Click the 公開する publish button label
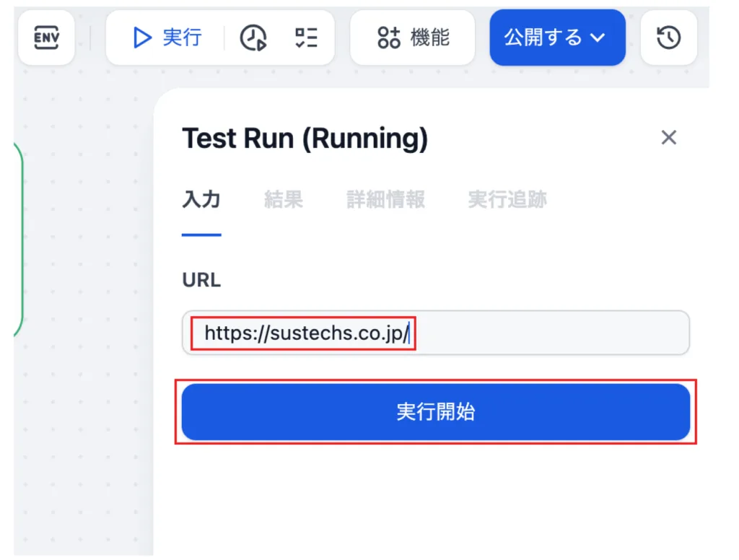Viewport: 739px width, 560px height. click(543, 38)
